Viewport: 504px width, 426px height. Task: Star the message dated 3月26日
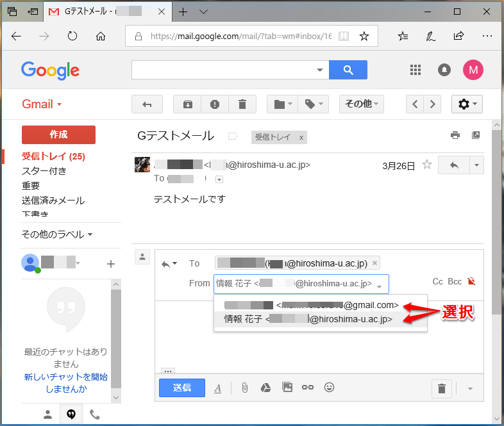coord(427,165)
